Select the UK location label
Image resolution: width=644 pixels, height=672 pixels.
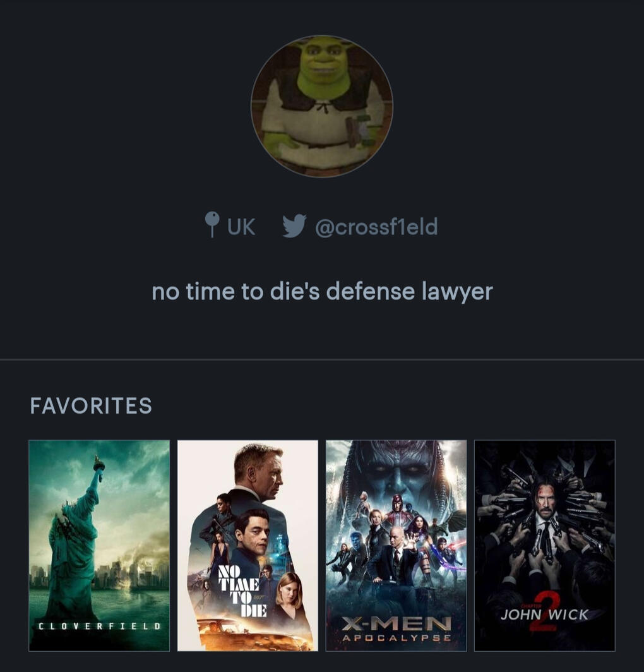241,227
